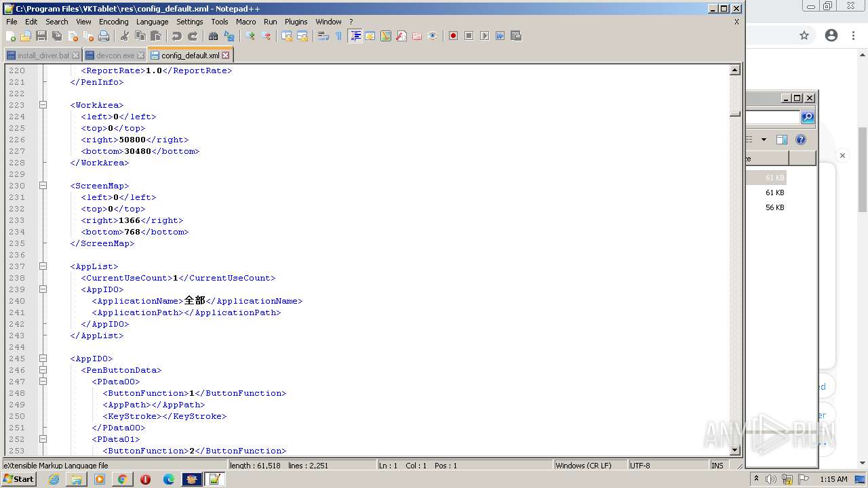Click search button in Explorer window behind
The height and width of the screenshot is (488, 868).
[x=808, y=117]
